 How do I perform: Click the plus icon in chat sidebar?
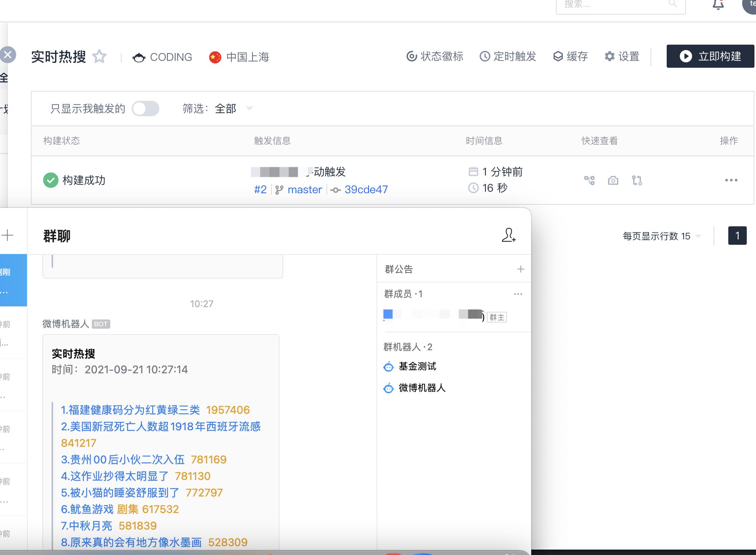click(x=7, y=235)
